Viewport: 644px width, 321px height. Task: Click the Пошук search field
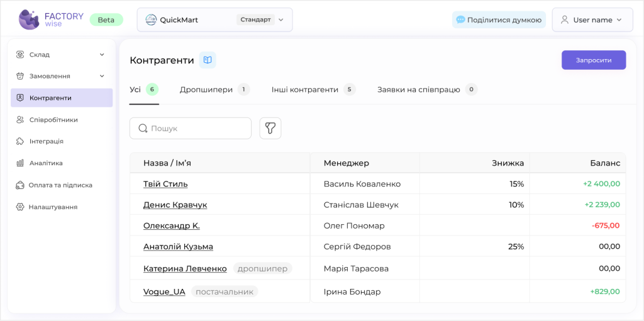(x=191, y=129)
